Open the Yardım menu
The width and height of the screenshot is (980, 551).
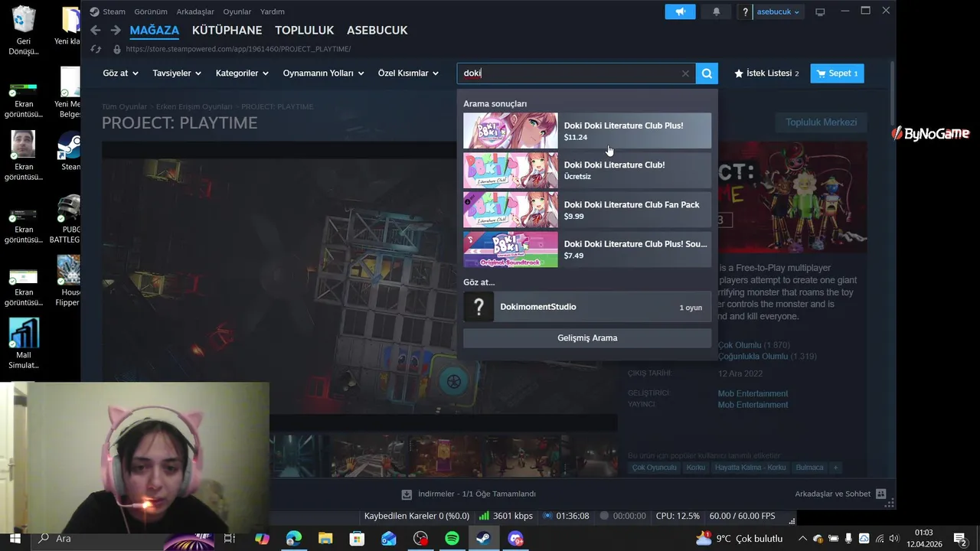(273, 11)
